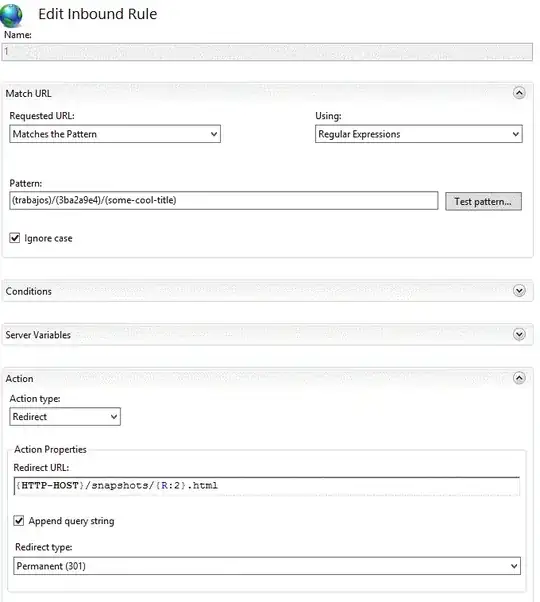Collapse the Match URL section chevron

[519, 93]
